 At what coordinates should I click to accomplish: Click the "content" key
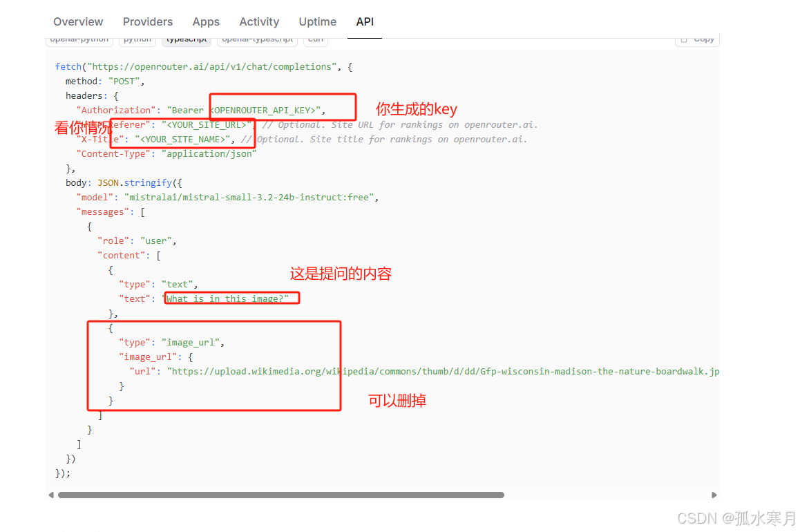[122, 256]
